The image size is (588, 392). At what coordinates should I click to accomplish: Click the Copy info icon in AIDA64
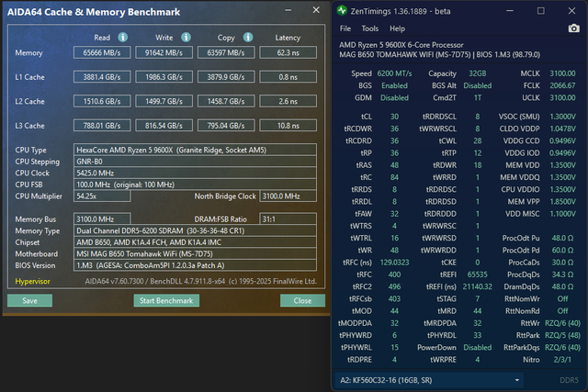tap(248, 37)
